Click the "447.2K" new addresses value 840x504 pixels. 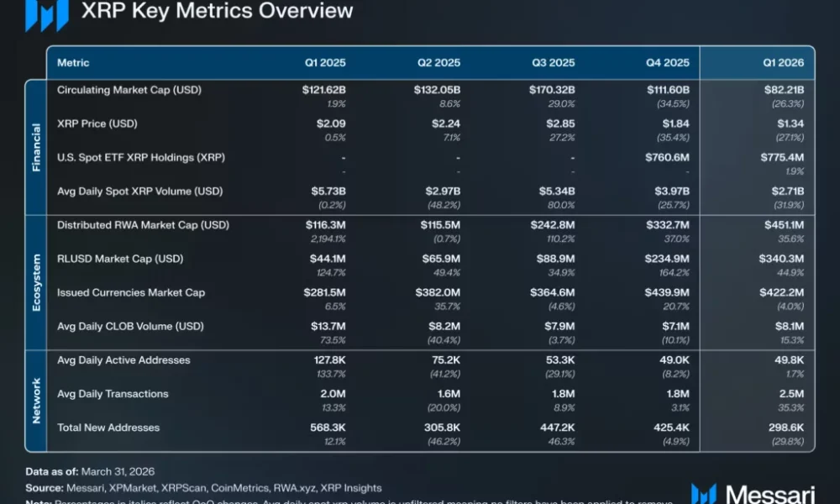tap(557, 428)
